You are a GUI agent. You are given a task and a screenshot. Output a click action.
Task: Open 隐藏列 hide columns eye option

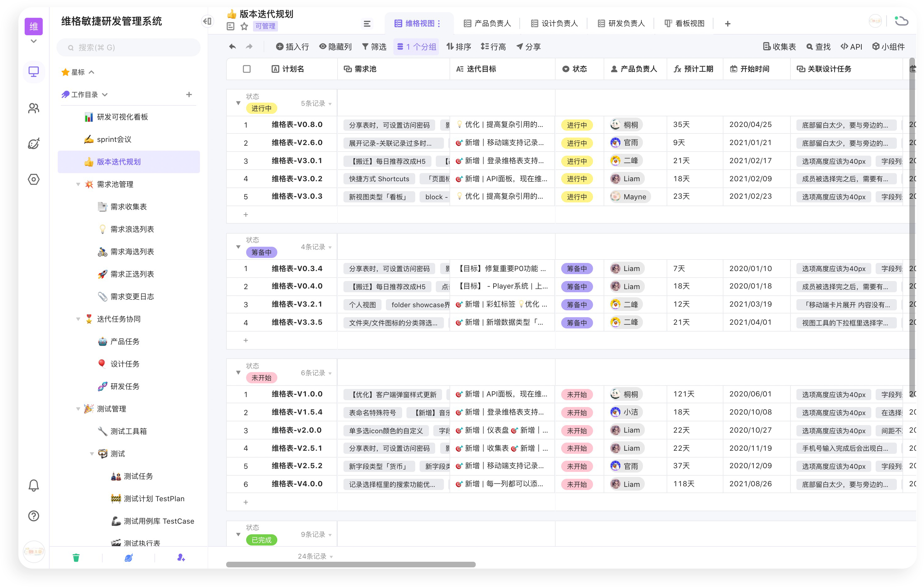[335, 46]
